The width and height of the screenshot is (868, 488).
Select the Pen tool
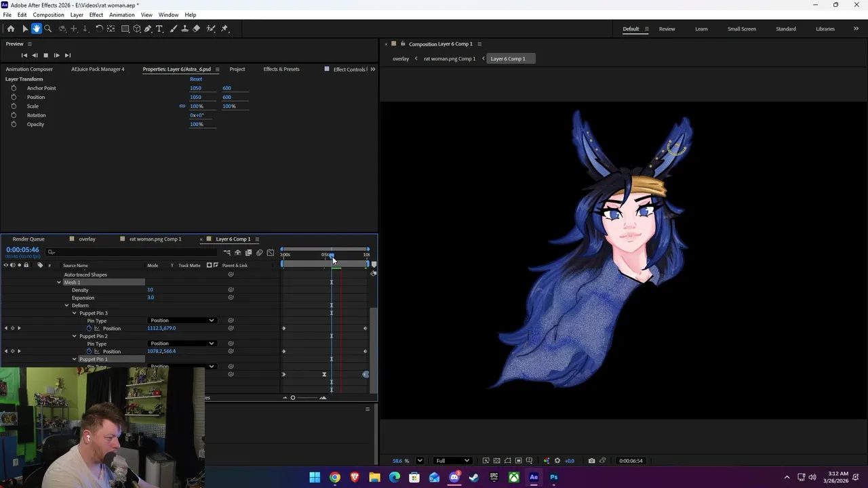pyautogui.click(x=148, y=28)
